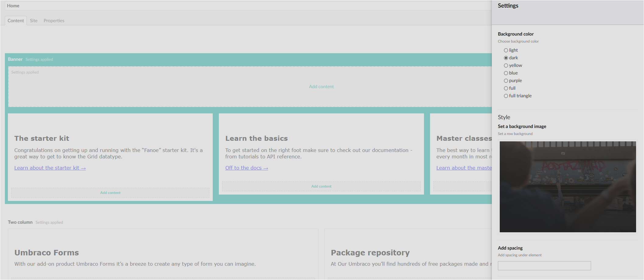Select the Umbraco Forms heading
Image resolution: width=644 pixels, height=280 pixels.
[x=47, y=253]
